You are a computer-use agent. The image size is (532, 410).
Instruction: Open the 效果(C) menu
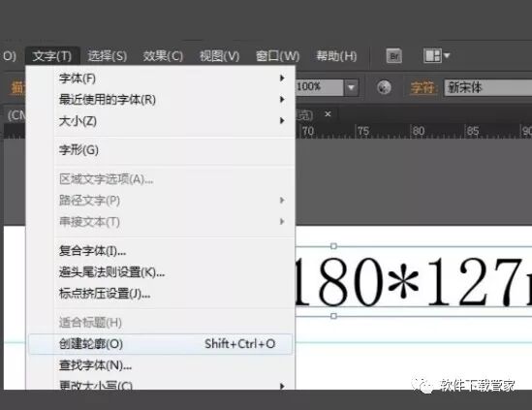point(163,55)
